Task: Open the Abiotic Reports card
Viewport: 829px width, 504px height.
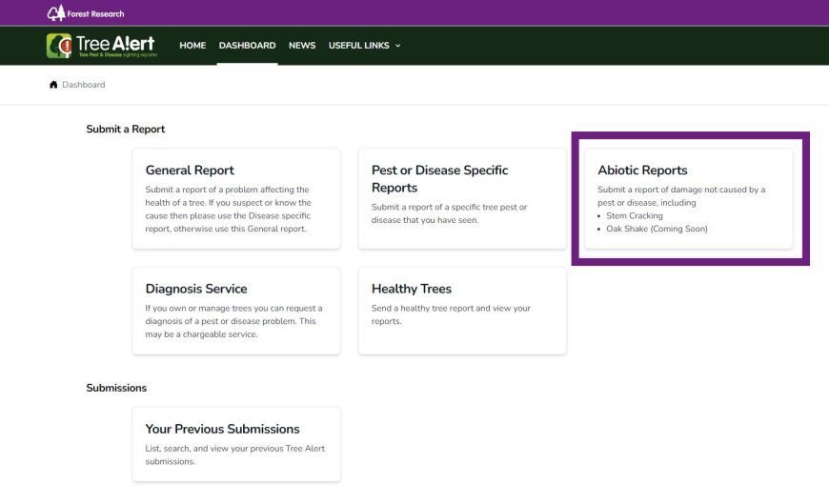Action: (x=688, y=198)
